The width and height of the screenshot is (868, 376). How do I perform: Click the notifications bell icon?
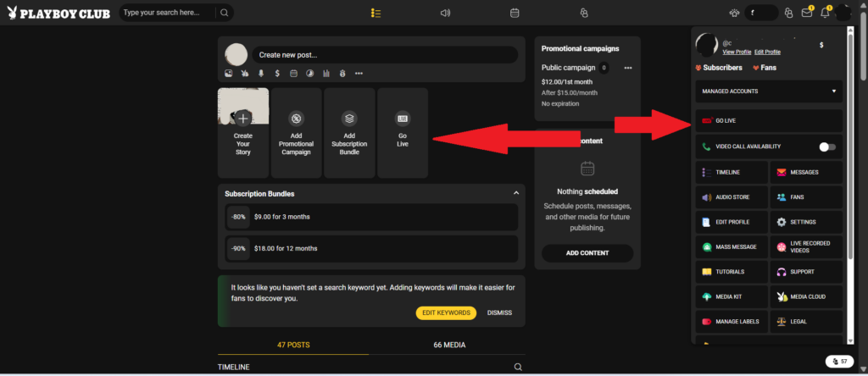pos(825,14)
